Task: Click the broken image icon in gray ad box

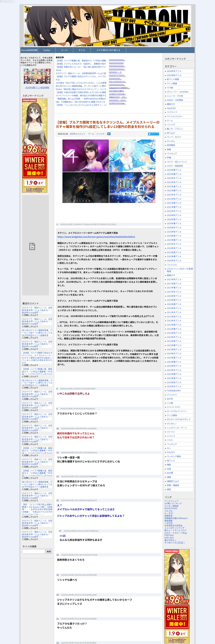Action: point(32,246)
